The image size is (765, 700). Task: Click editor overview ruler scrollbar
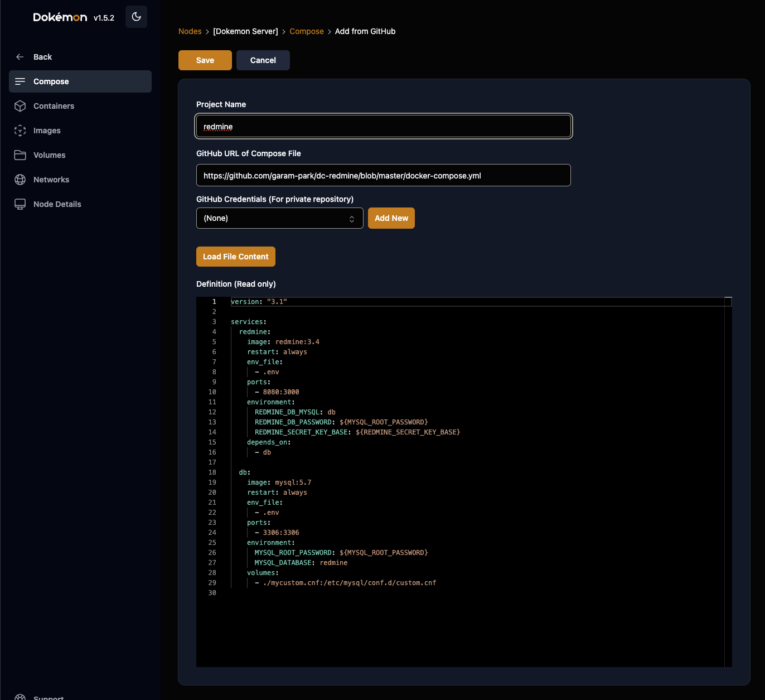(x=728, y=482)
